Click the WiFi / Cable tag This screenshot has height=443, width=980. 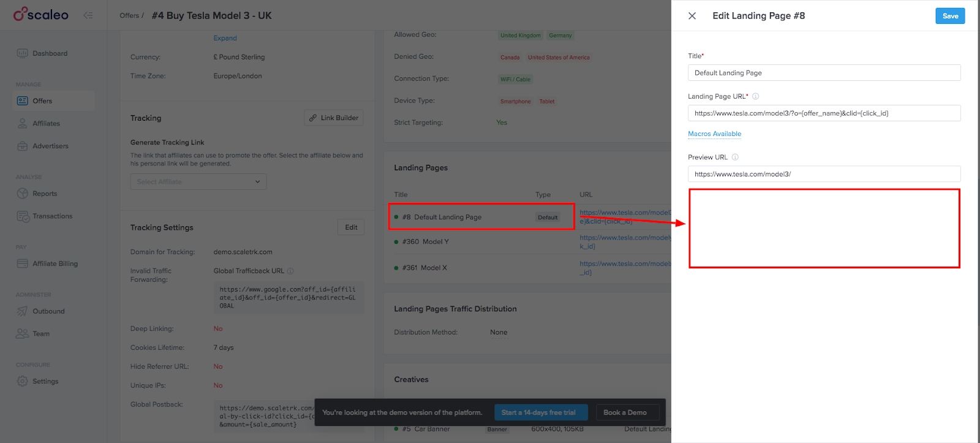515,80
